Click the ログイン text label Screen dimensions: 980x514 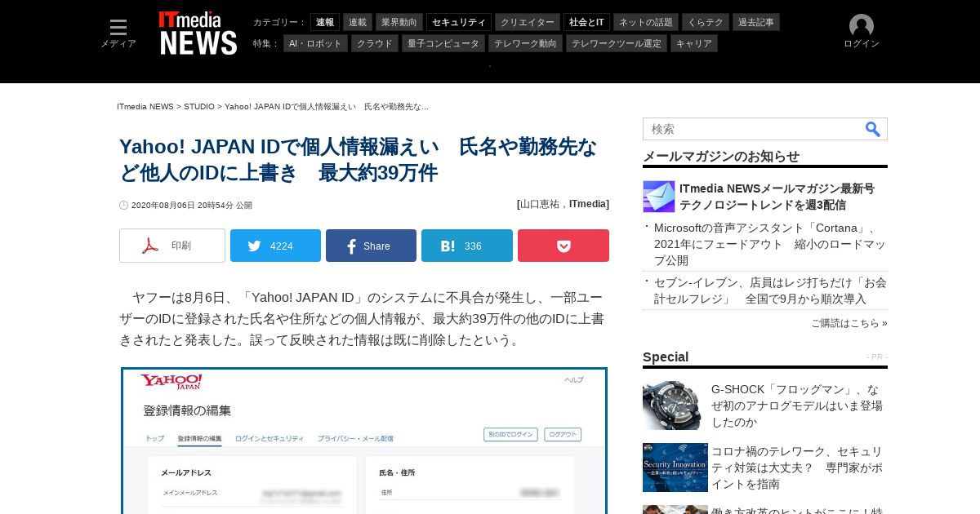(x=862, y=44)
